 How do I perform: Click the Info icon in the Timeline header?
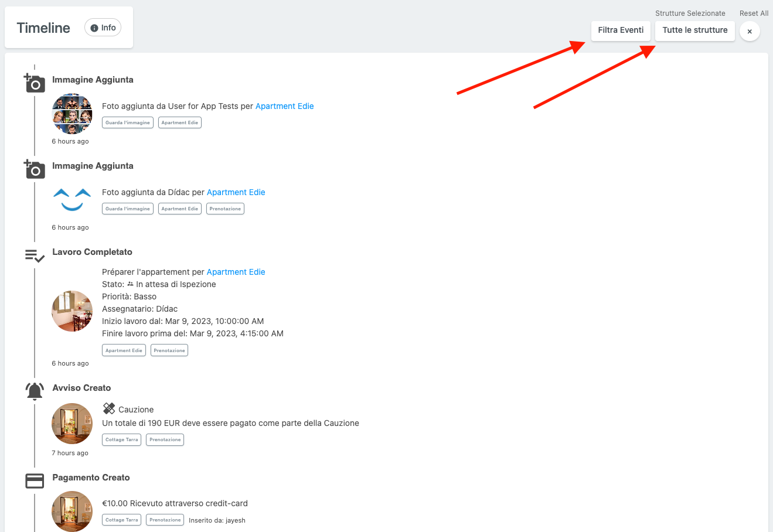(x=103, y=27)
